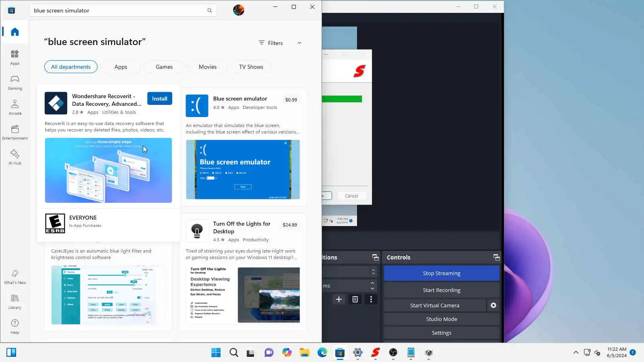
Task: Remove transition using OBS trash icon
Action: [x=355, y=299]
